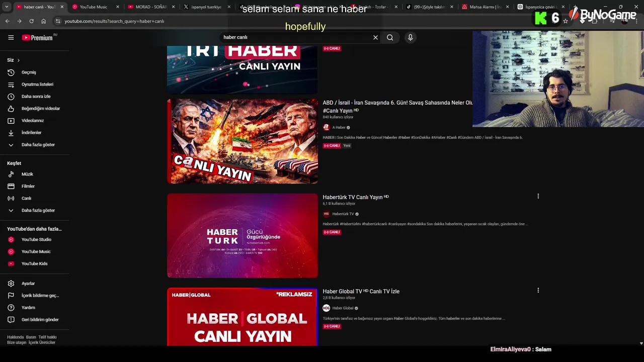Image resolution: width=644 pixels, height=362 pixels.
Task: Open Daha sonra izle watch later
Action: point(35,97)
